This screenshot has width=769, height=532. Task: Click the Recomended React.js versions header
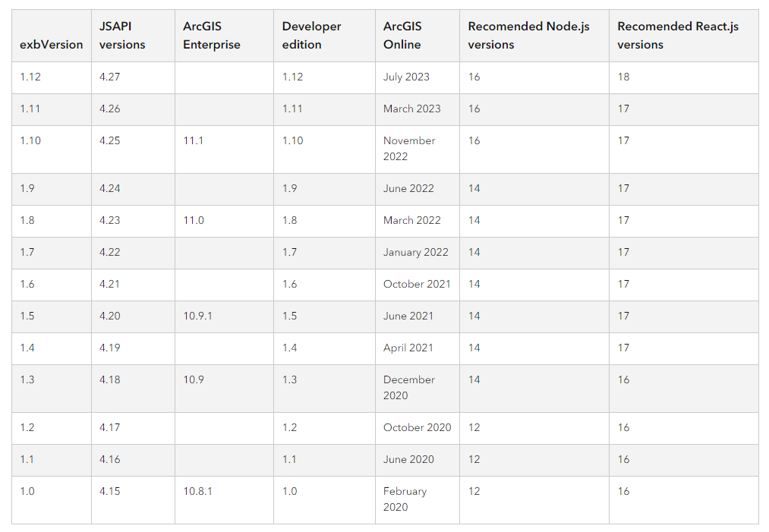677,36
